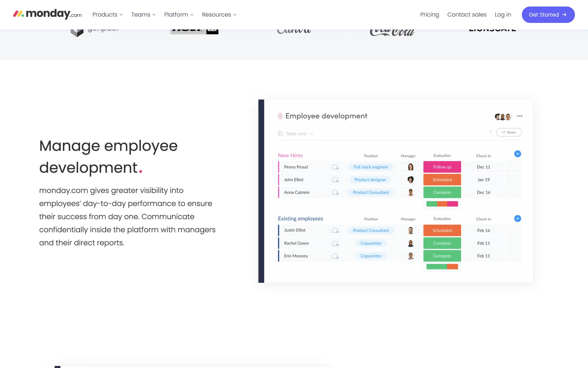Image resolution: width=588 pixels, height=368 pixels.
Task: Click the pink Follow up status cell
Action: (x=442, y=167)
